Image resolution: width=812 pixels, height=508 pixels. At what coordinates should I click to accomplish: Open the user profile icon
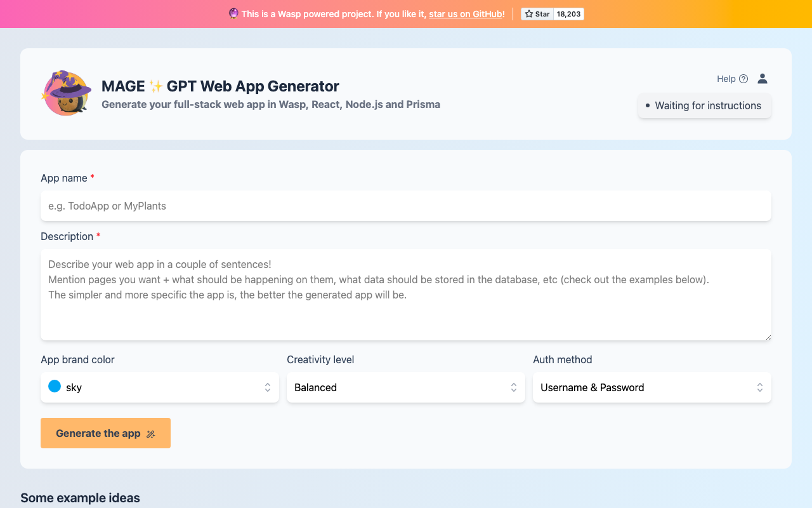tap(763, 79)
